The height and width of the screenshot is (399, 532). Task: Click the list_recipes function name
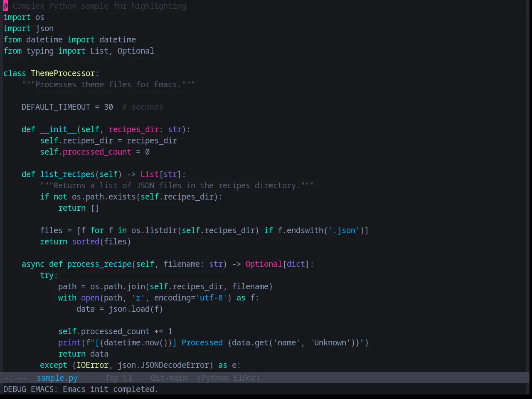(x=67, y=174)
